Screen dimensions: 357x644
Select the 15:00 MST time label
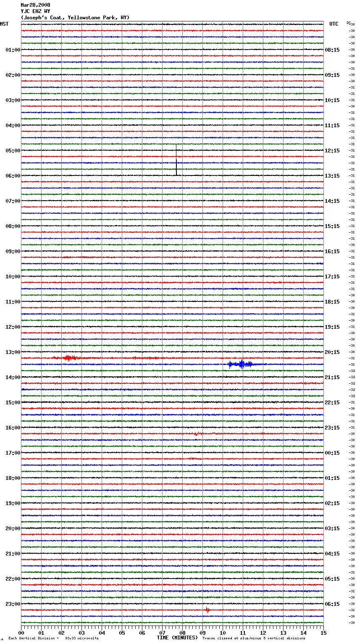point(13,403)
